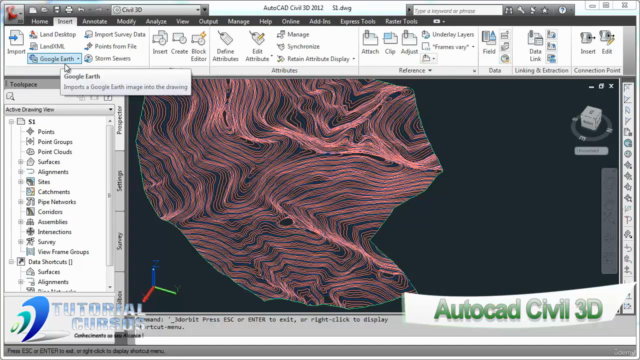Select the LandXML import option
Viewport: 640px width, 360px height.
(x=47, y=47)
